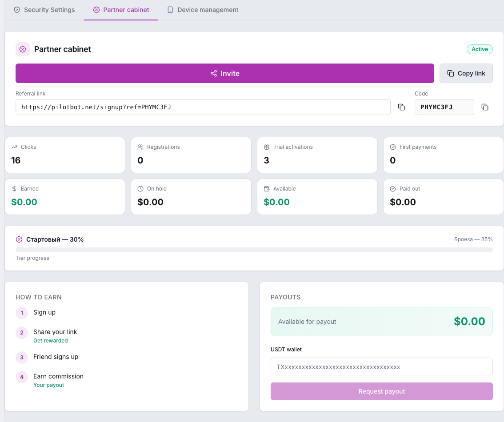The height and width of the screenshot is (422, 504).
Task: Click the PAYOUTS heading
Action: click(285, 297)
